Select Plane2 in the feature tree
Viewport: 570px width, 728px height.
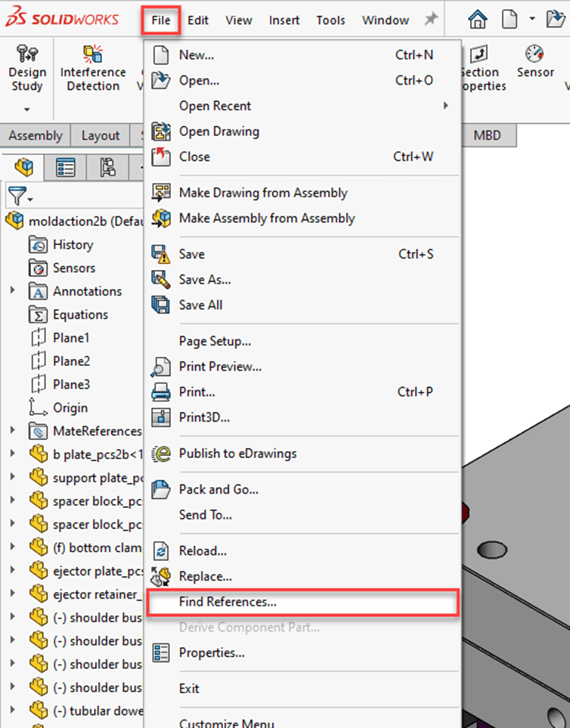coord(71,361)
